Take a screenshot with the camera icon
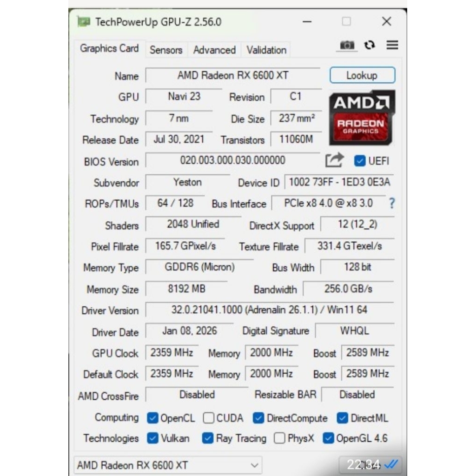Viewport: 476px width, 476px height. [x=347, y=45]
